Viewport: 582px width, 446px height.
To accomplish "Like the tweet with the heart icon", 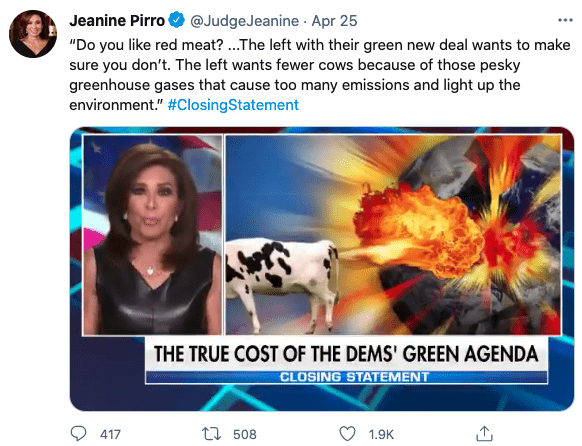I will pos(347,433).
